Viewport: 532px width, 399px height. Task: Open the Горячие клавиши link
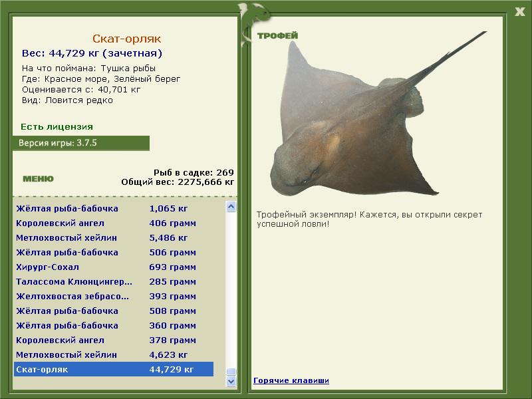point(291,380)
